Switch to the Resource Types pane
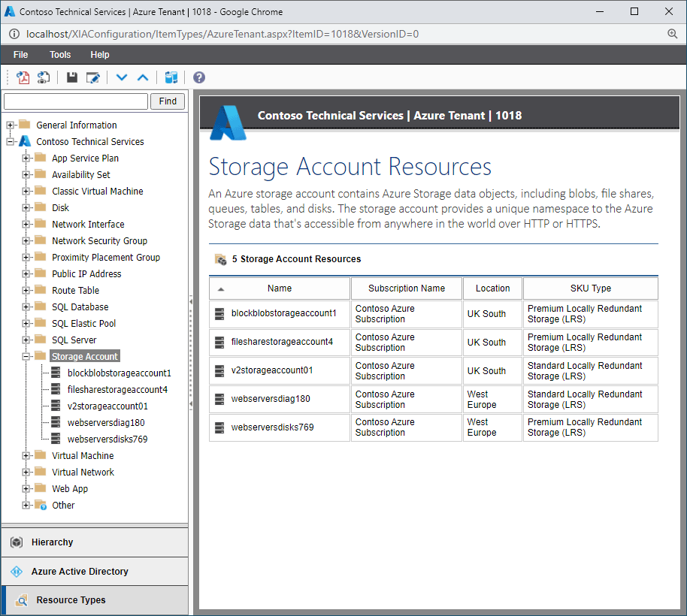This screenshot has width=687, height=616. click(95, 600)
